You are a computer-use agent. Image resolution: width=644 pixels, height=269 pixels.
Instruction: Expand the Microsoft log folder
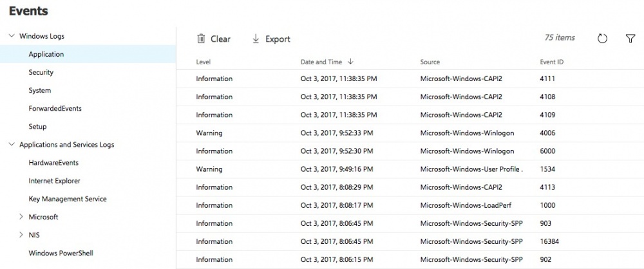click(x=21, y=217)
